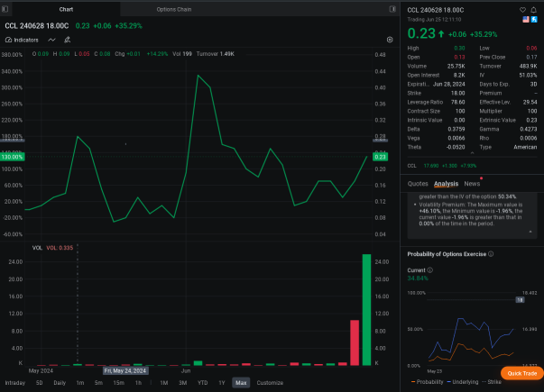Click the strike 18 marker on probability chart
Image resolution: width=544 pixels, height=392 pixels.
(x=520, y=300)
